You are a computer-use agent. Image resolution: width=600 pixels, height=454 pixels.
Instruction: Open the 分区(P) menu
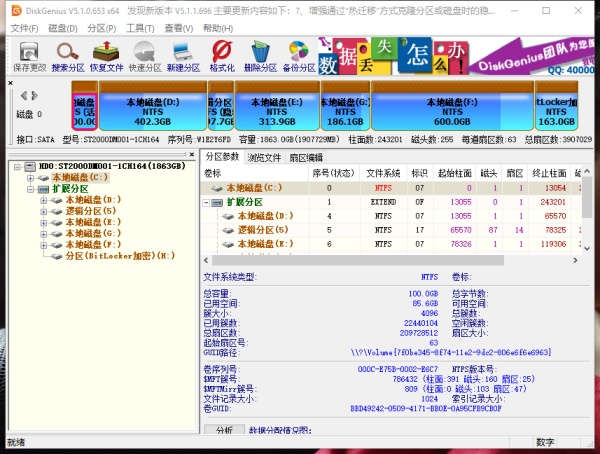[x=101, y=28]
